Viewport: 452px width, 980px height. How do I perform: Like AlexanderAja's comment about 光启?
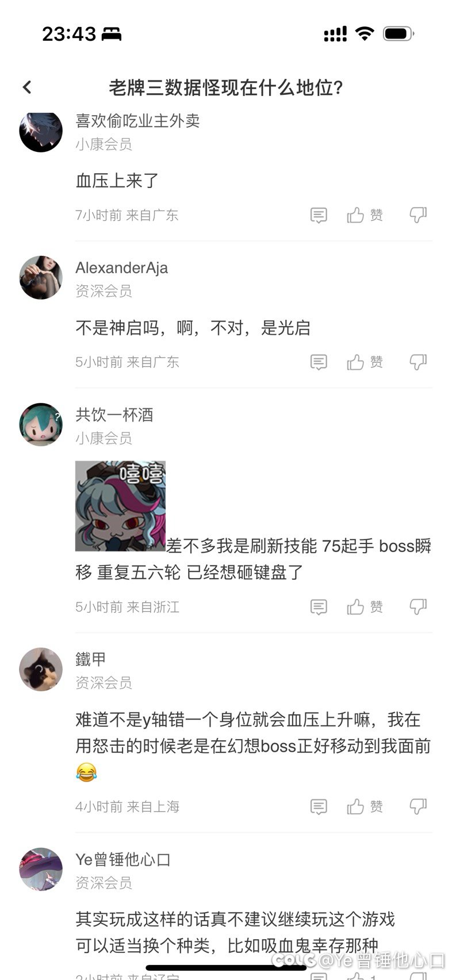coord(365,362)
